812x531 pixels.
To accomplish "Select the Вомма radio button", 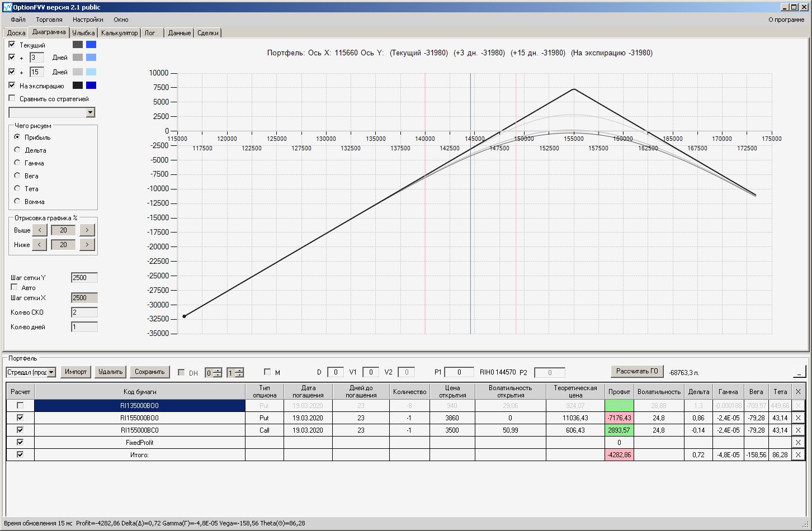I will pos(17,201).
